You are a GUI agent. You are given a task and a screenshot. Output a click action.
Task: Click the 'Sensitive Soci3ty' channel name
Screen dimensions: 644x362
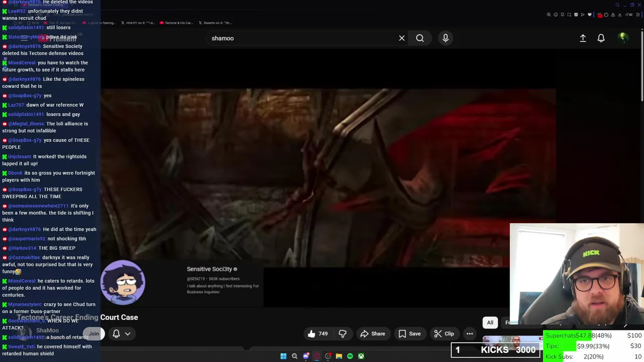coord(209,269)
